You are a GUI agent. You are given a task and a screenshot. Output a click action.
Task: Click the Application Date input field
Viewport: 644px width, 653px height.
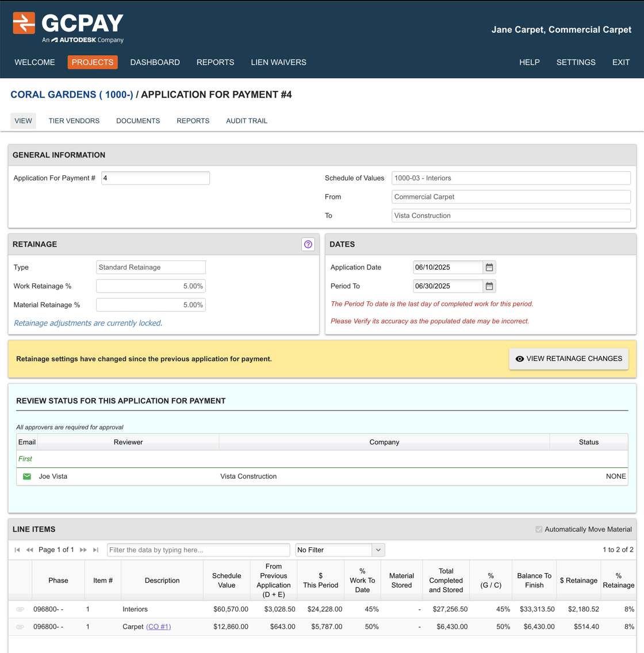[x=448, y=267]
